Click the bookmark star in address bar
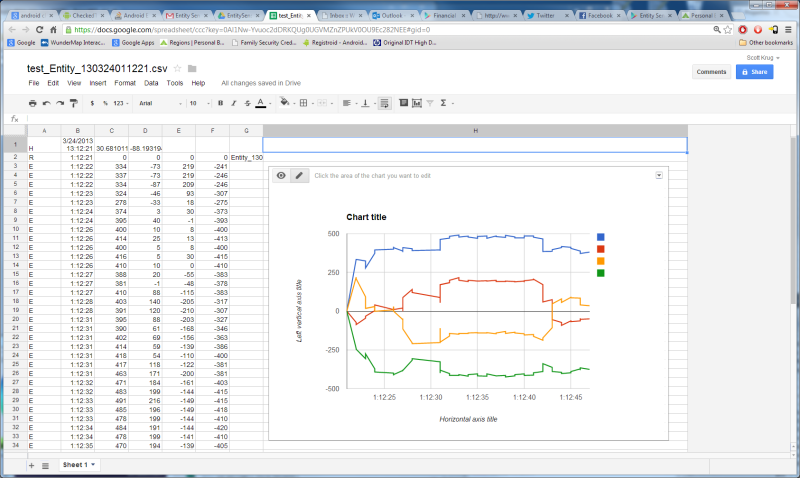The height and width of the screenshot is (478, 800). [728, 30]
